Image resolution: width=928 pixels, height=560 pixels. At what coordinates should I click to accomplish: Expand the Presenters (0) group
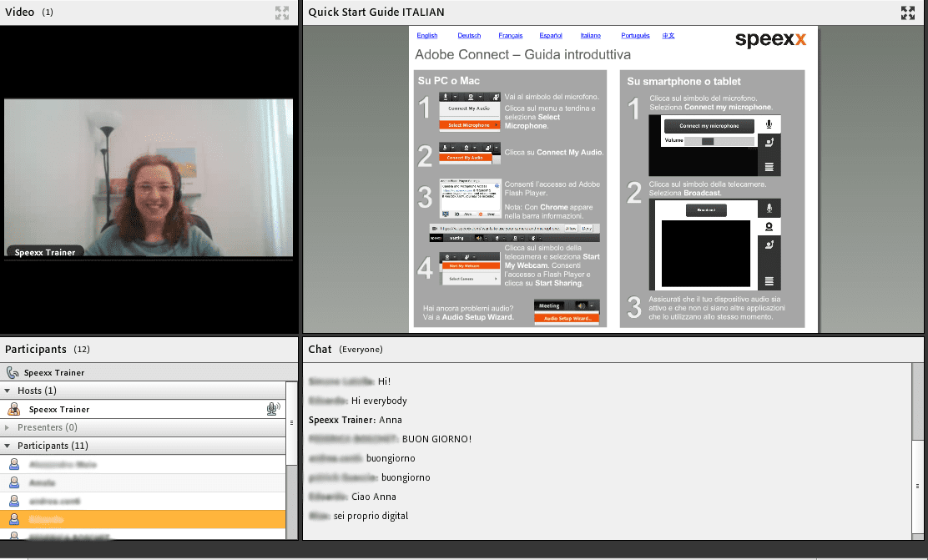click(8, 427)
